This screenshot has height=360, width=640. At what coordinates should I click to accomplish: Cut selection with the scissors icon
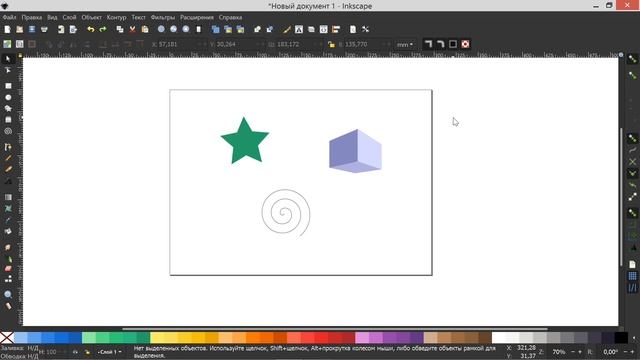coord(132,29)
